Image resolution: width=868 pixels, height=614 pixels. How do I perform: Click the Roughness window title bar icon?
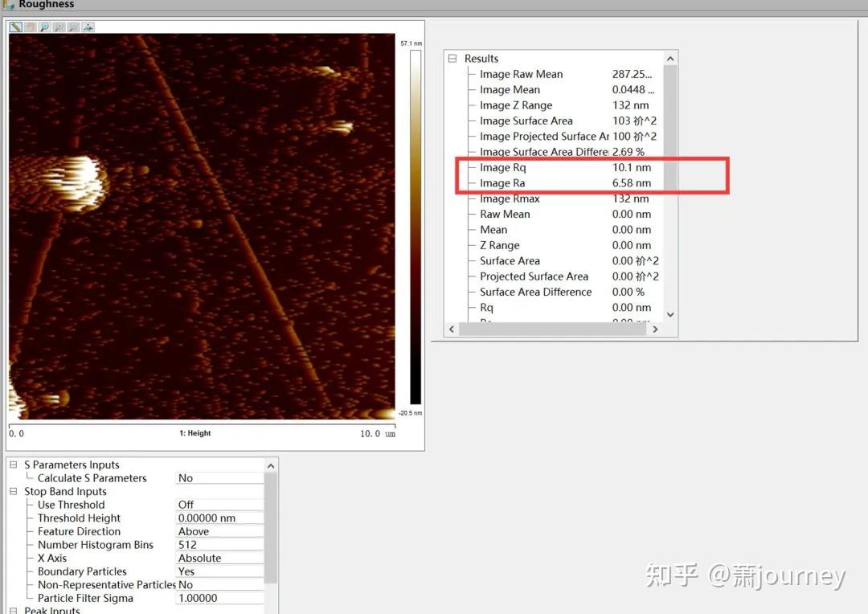coord(6,5)
